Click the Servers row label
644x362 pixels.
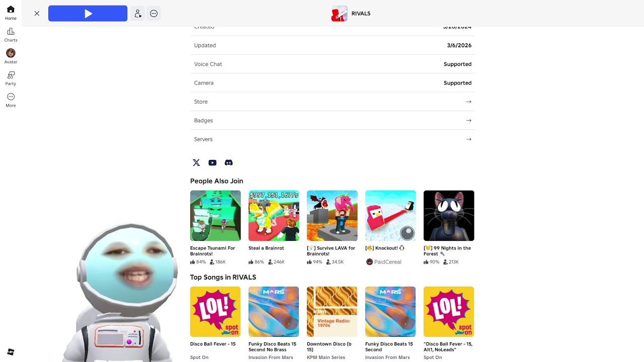point(203,139)
